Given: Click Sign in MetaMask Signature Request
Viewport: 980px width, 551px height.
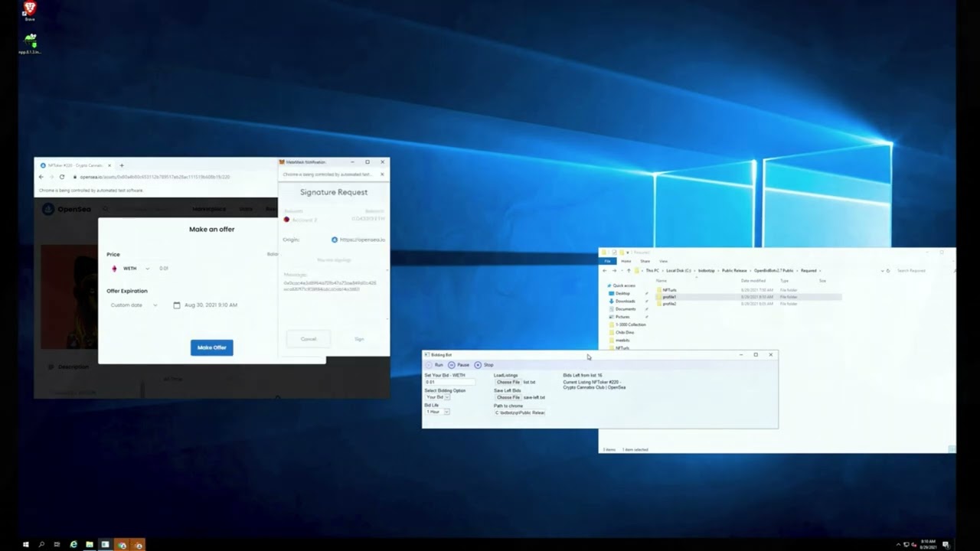Looking at the screenshot, I should 359,339.
